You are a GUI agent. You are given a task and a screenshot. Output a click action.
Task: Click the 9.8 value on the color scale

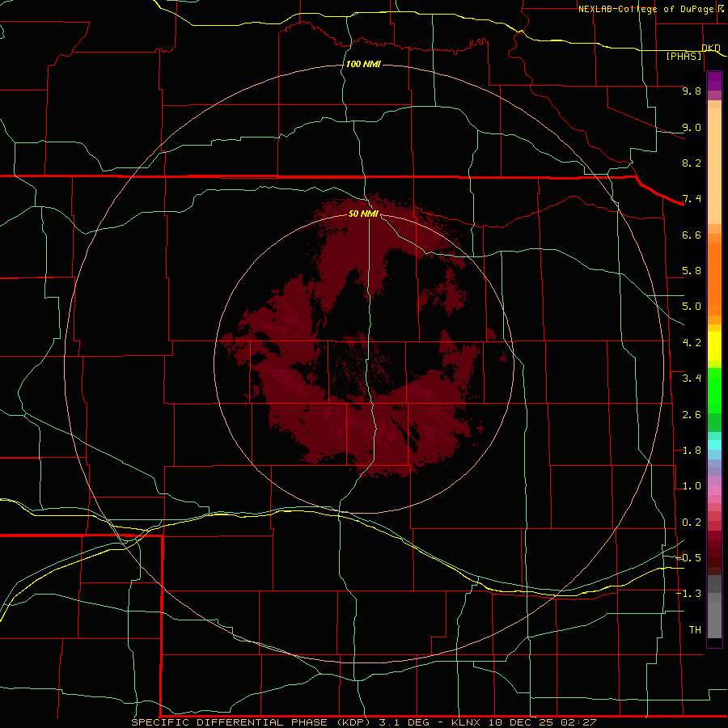tap(692, 91)
